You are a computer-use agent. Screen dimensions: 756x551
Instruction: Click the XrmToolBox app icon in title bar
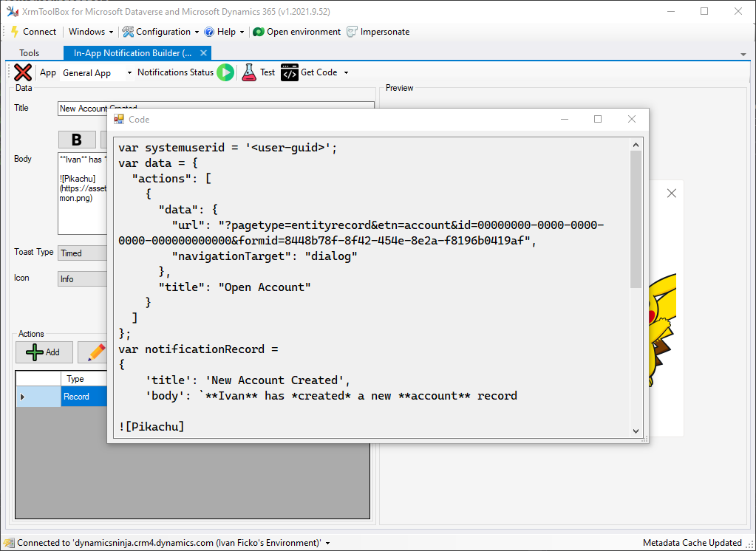coord(12,12)
